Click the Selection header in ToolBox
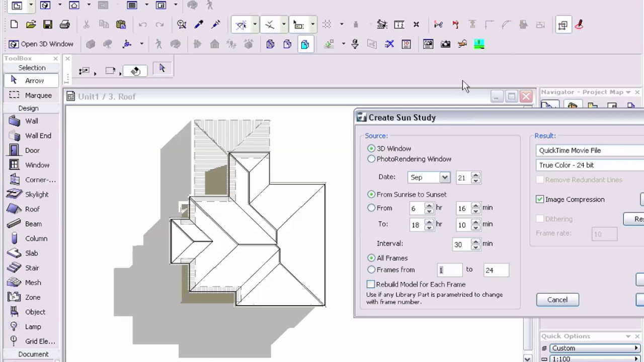 [x=31, y=67]
